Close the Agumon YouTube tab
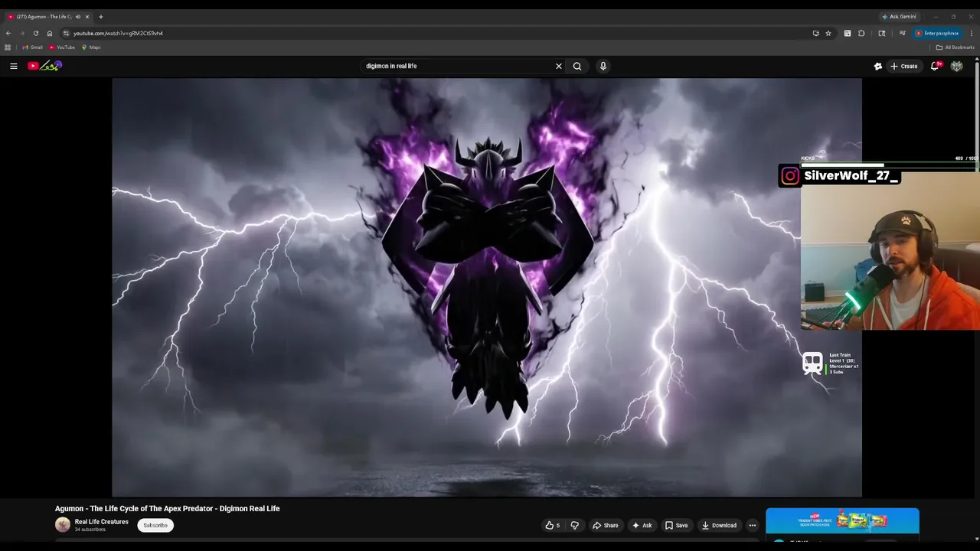Screen dimensions: 980x551 pos(87,16)
